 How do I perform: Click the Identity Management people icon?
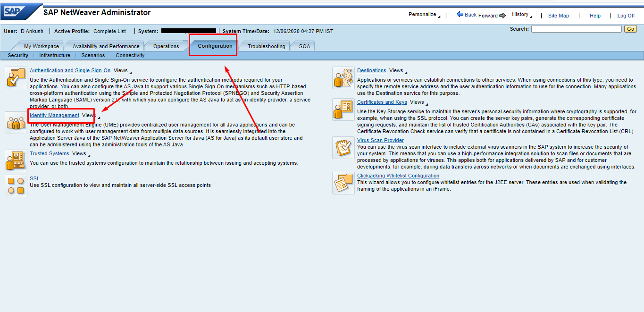[x=16, y=123]
